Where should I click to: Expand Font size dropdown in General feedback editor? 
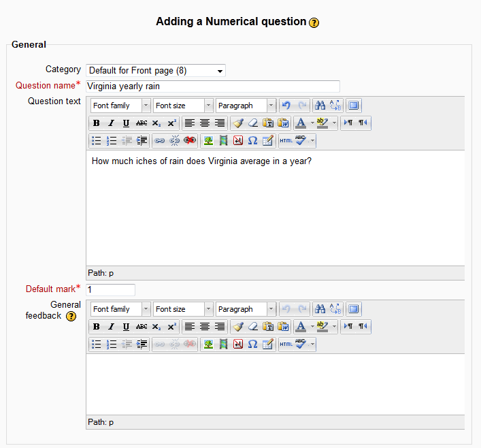tap(183, 309)
